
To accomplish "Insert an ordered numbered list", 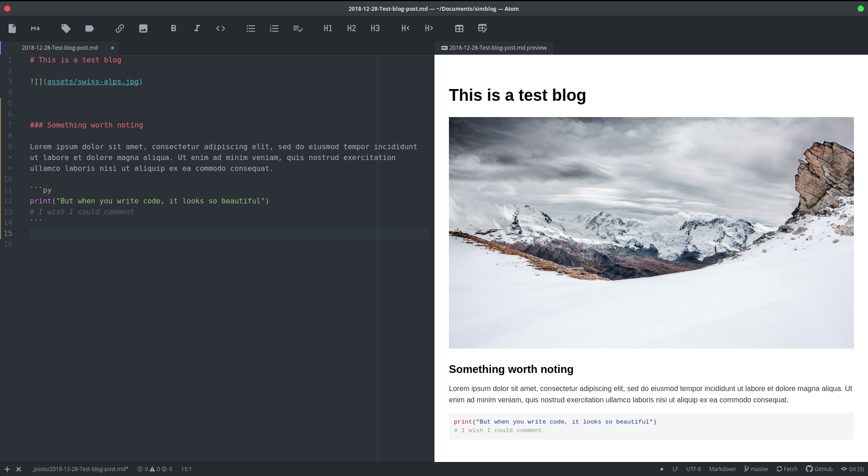I will point(274,28).
